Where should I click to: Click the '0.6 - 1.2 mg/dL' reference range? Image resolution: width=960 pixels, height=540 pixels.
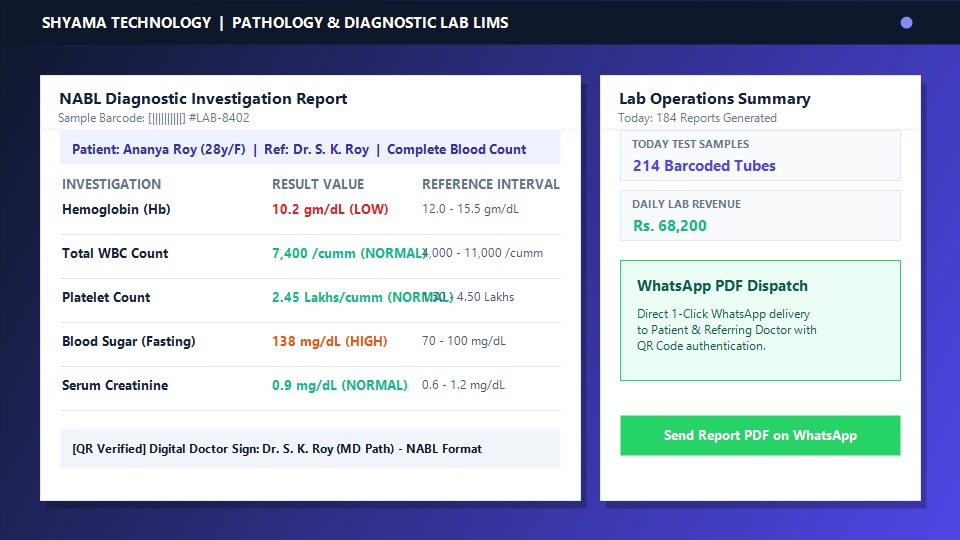(463, 385)
